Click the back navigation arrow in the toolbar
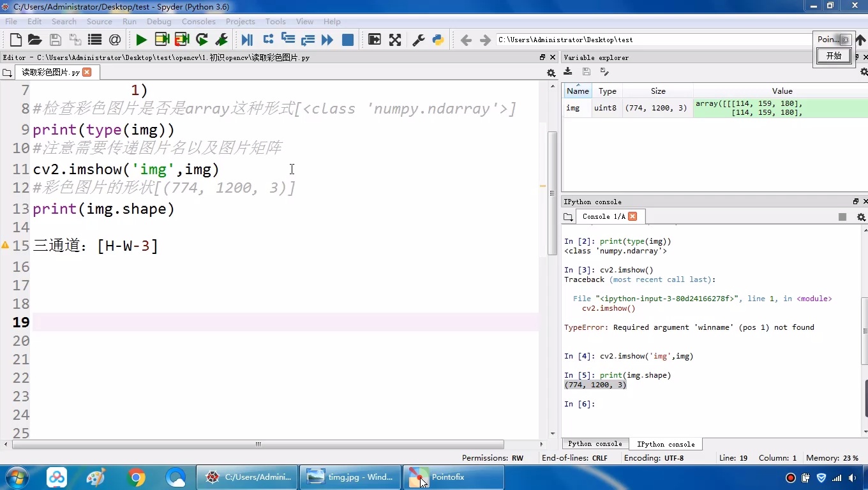 (467, 40)
